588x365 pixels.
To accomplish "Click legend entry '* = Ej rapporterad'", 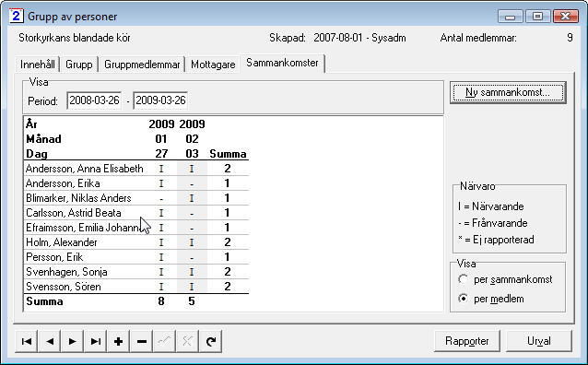I will pyautogui.click(x=496, y=240).
